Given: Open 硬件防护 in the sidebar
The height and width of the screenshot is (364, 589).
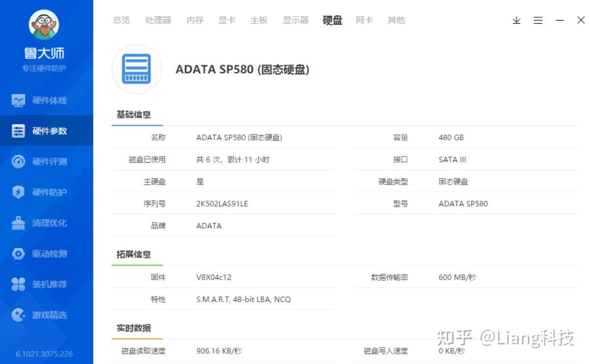Looking at the screenshot, I should pyautogui.click(x=46, y=192).
